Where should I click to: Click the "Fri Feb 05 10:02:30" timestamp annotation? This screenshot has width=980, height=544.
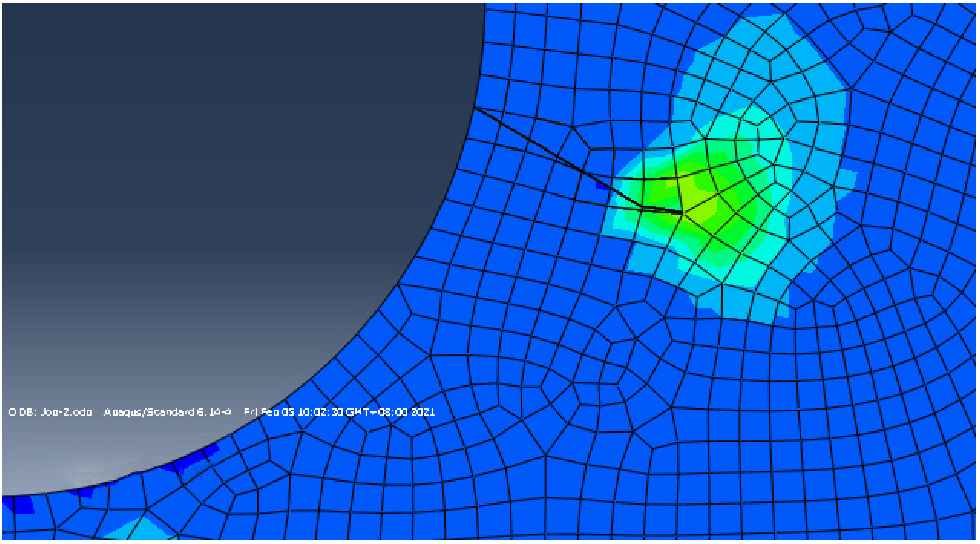(x=294, y=412)
